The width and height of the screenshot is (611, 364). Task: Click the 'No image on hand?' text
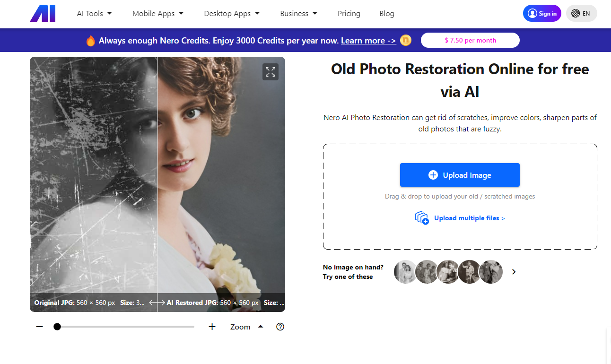[353, 267]
